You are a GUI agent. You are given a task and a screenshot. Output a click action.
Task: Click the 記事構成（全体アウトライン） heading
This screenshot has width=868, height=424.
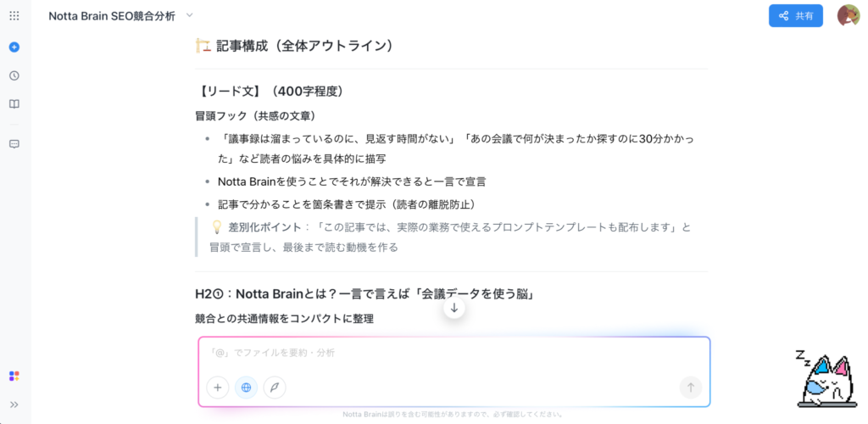[294, 46]
